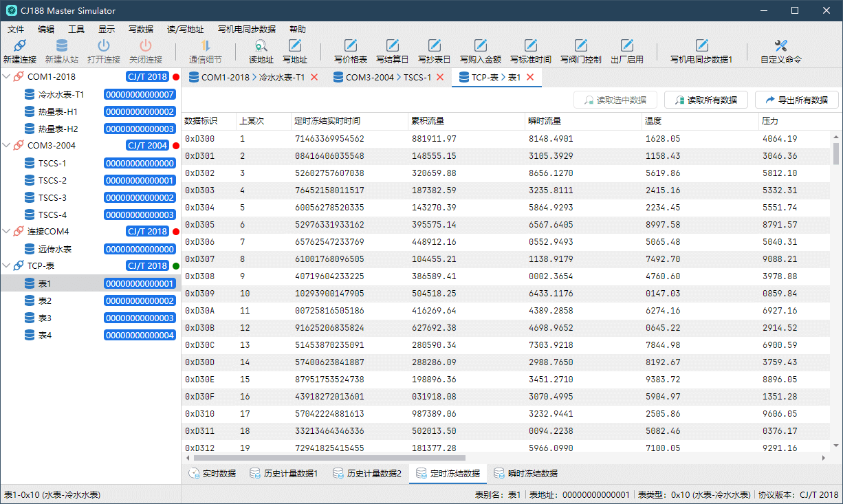
Task: Open the 写数据 menu
Action: pos(140,30)
